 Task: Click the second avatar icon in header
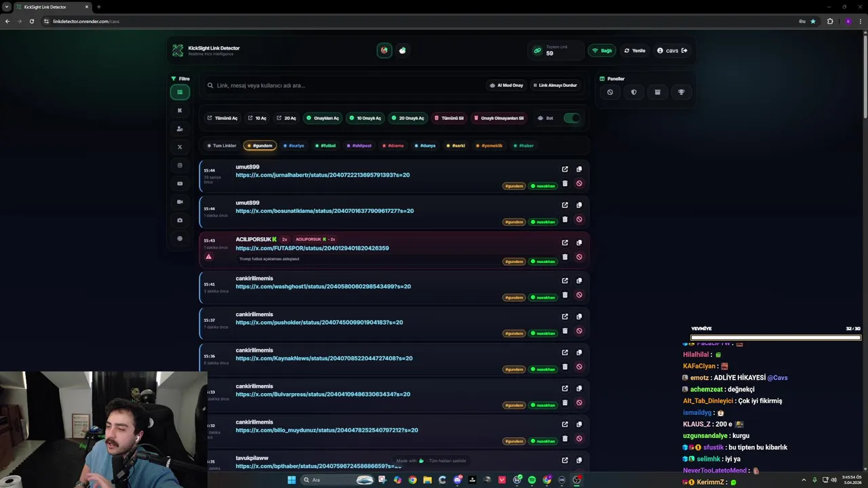click(403, 50)
